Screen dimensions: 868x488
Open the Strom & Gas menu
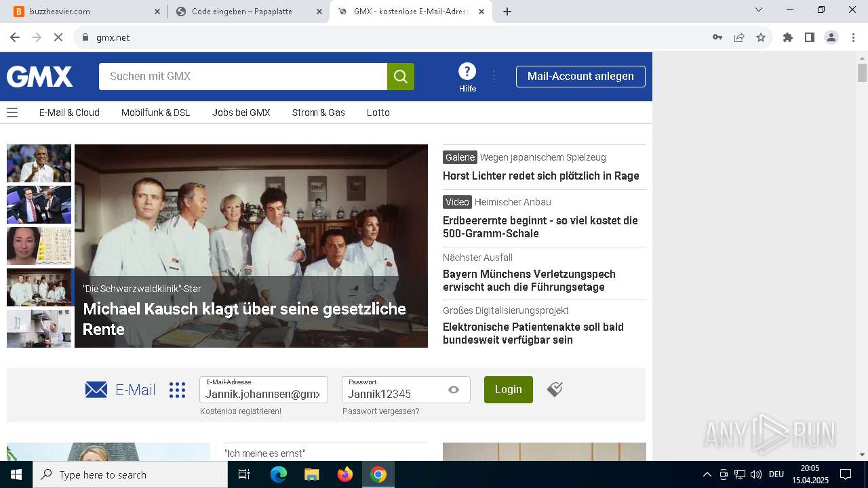[318, 113]
